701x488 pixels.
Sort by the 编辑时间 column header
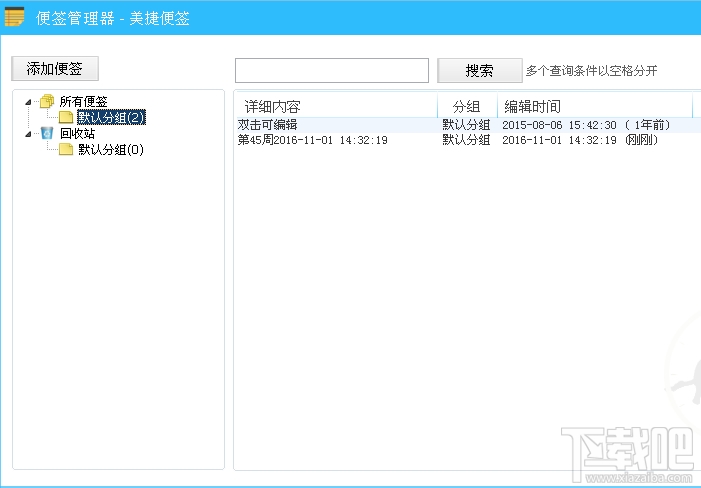tap(595, 106)
